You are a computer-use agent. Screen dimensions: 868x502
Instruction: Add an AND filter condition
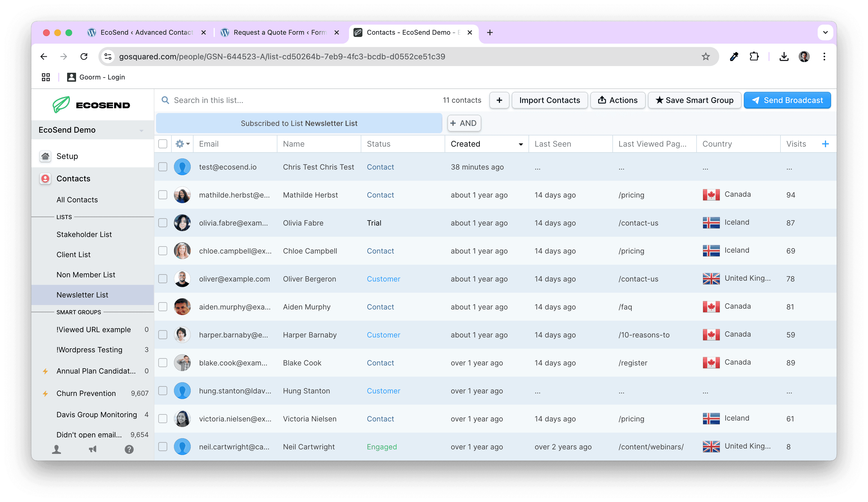point(464,123)
